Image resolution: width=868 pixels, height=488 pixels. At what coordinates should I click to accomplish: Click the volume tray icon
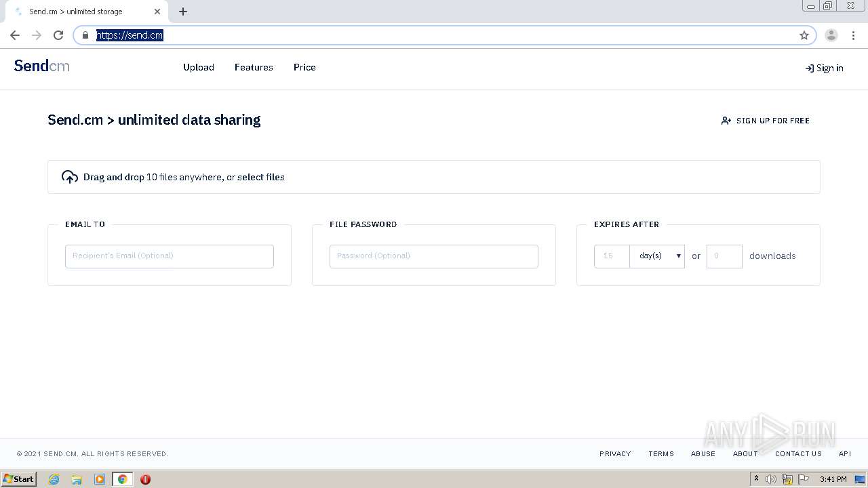tap(771, 479)
